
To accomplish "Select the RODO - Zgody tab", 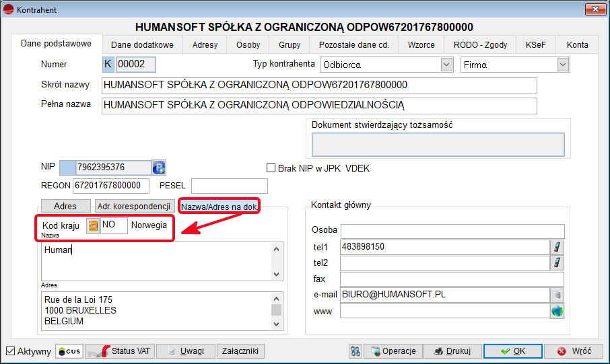I will tap(481, 44).
